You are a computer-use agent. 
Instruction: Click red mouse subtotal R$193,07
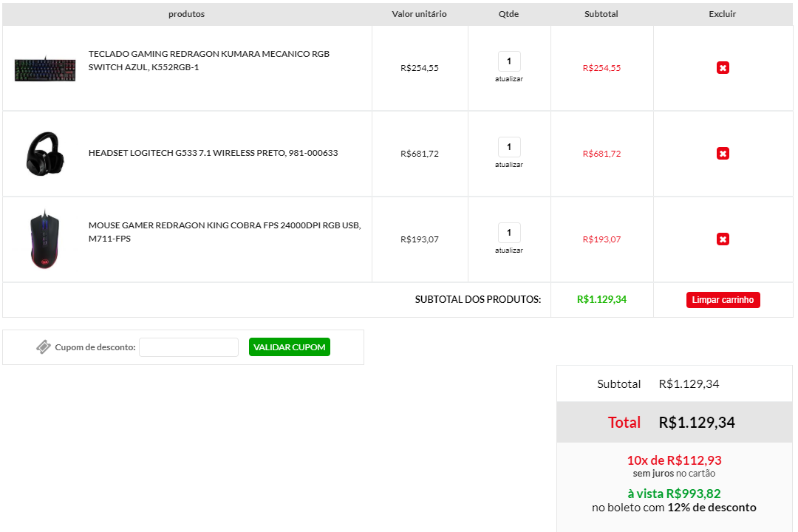[x=601, y=239]
